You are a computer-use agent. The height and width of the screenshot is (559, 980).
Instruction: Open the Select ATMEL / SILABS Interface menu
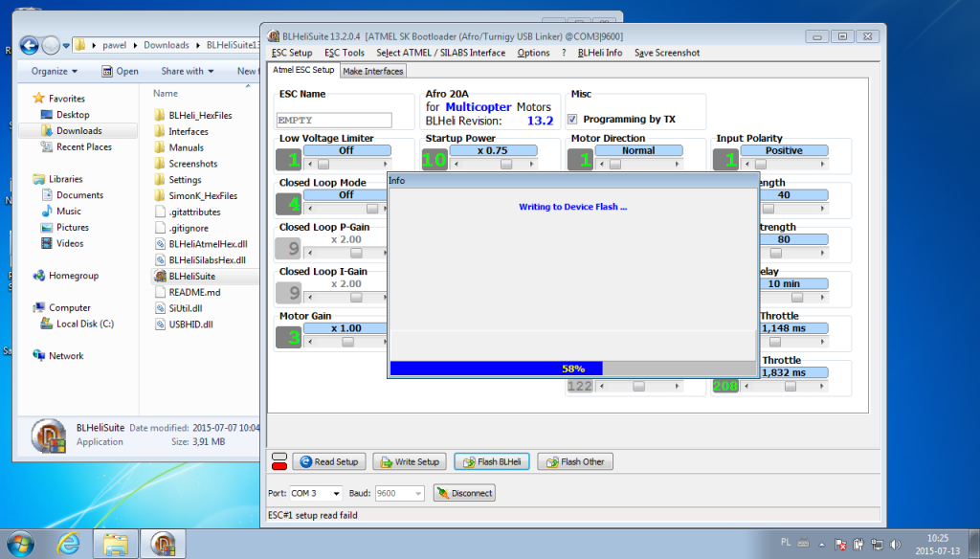coord(440,53)
